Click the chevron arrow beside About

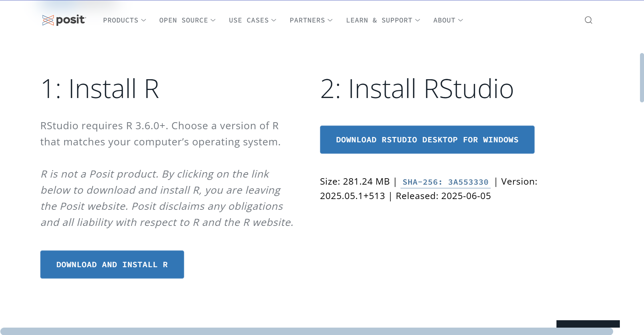pos(461,20)
